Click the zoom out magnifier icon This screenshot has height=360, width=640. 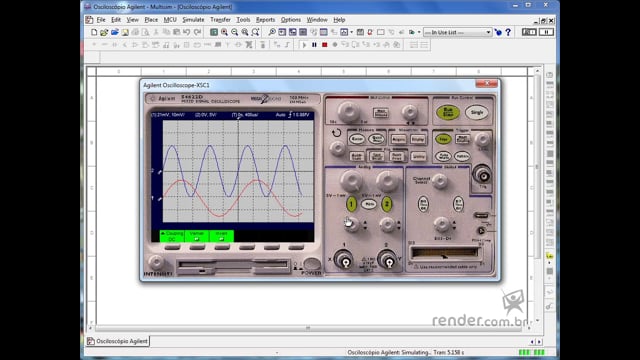pyautogui.click(x=234, y=32)
